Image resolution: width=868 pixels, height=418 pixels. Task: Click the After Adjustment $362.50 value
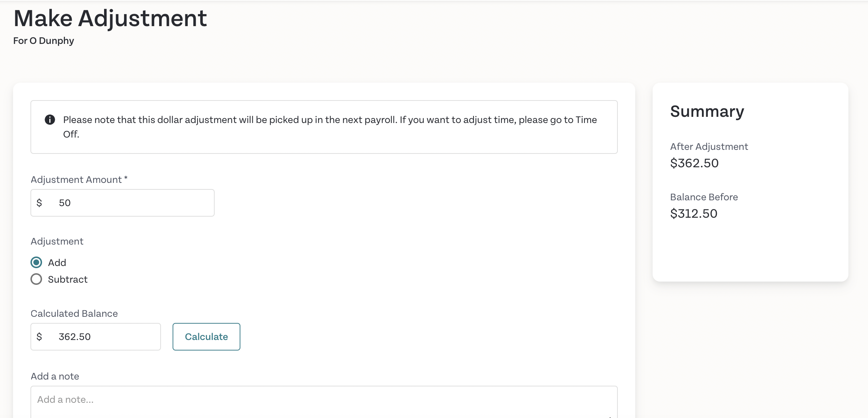point(694,163)
